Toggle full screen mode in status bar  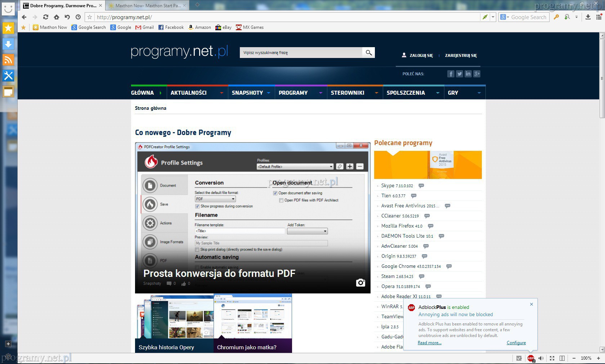point(552,358)
